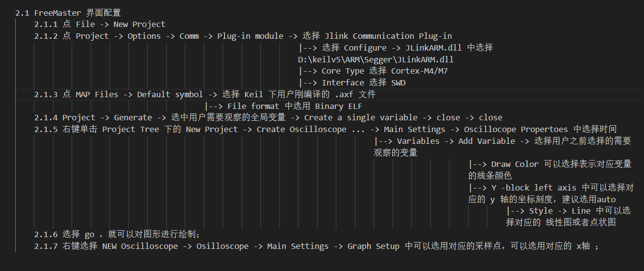644x271 pixels.
Task: Click the path 'D:\keilv5\ARM\Segger\JLinkARM.dll'
Action: (376, 59)
